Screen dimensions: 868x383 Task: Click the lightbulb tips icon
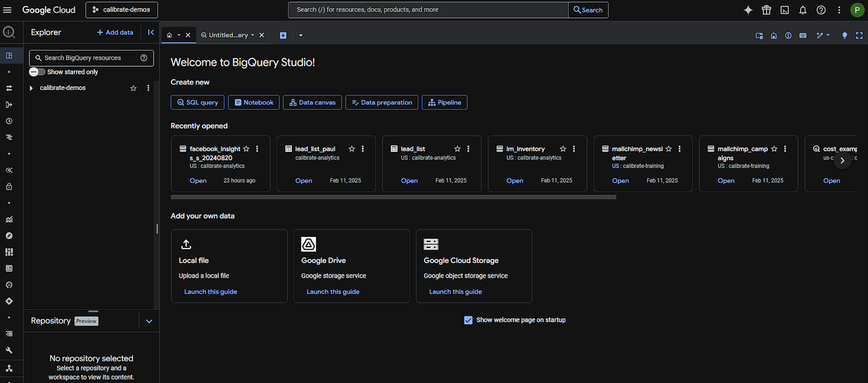point(845,35)
